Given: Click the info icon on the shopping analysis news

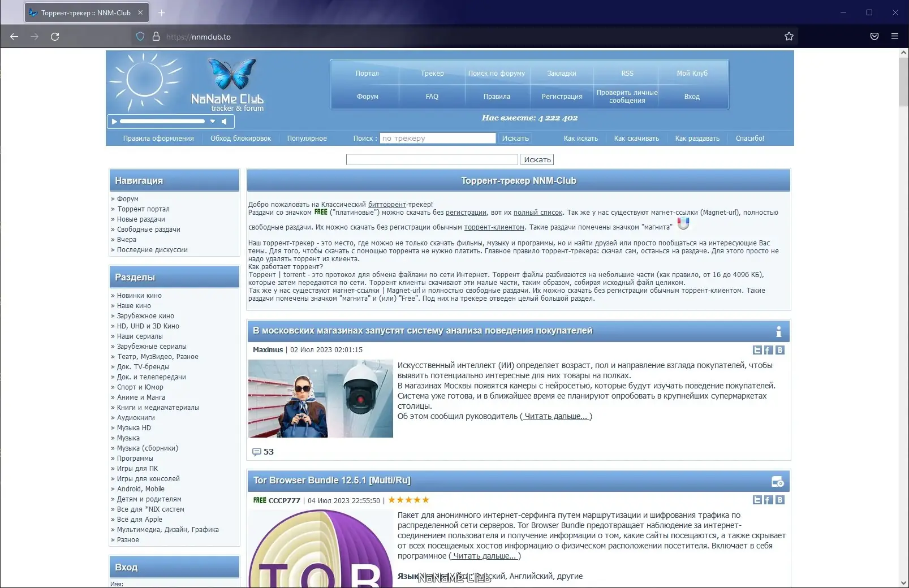Looking at the screenshot, I should tap(779, 331).
